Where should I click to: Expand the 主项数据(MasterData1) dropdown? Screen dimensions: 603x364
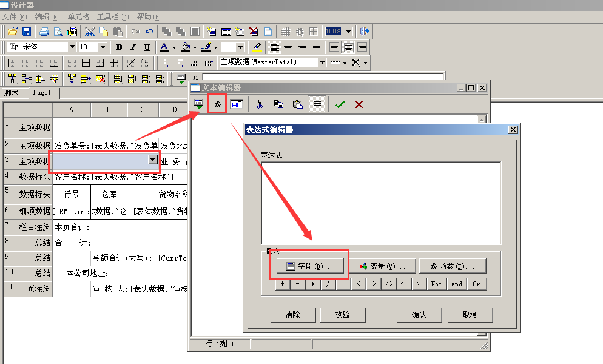(322, 62)
